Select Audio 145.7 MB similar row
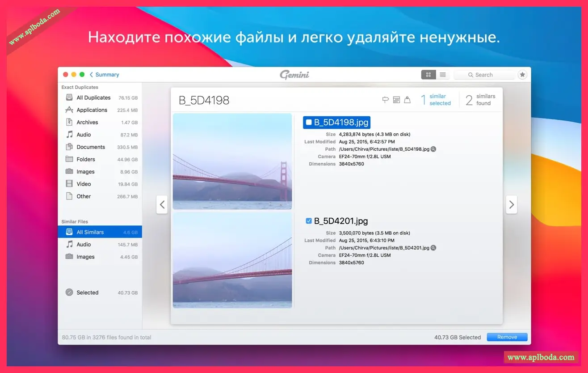 coord(100,245)
